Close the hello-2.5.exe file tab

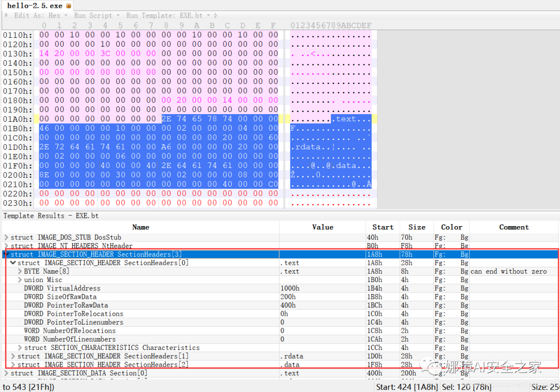coord(68,6)
